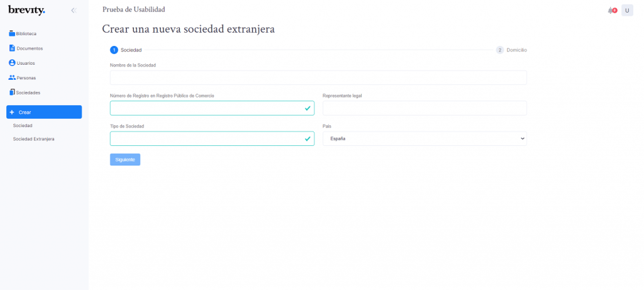Viewport: 644px width, 290px height.
Task: Select the Usuarios person icon
Action: click(x=12, y=63)
